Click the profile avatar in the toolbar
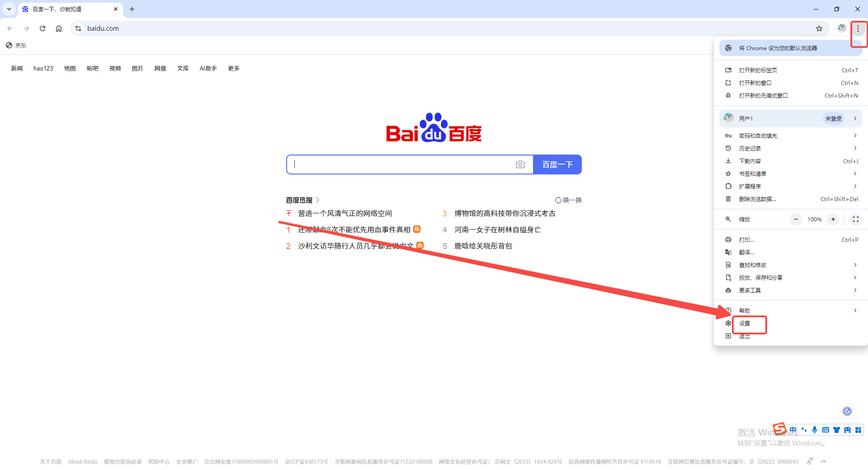Viewport: 868px width, 470px height. coord(841,28)
